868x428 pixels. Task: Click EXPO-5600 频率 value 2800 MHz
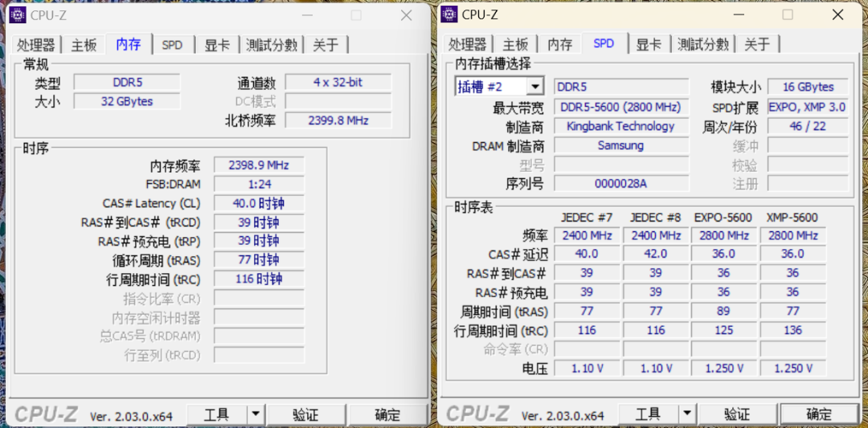point(723,235)
